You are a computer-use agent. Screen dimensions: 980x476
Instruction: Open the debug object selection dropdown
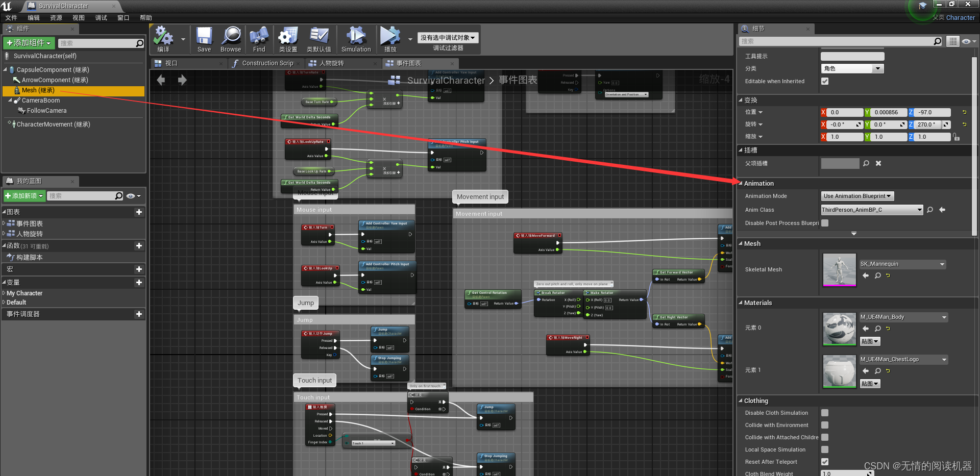[448, 38]
